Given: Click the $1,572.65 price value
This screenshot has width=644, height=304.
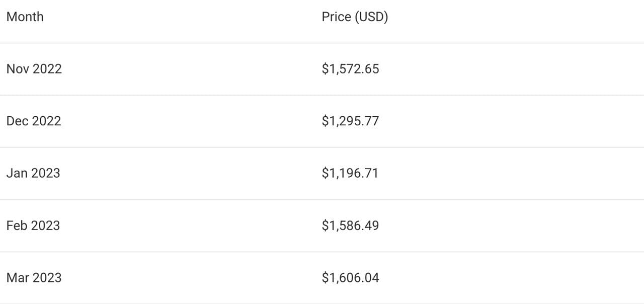Looking at the screenshot, I should pyautogui.click(x=350, y=69).
